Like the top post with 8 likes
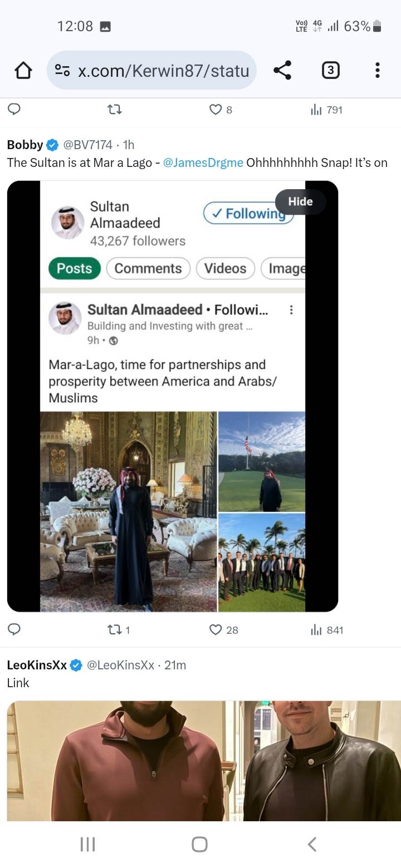 point(216,110)
